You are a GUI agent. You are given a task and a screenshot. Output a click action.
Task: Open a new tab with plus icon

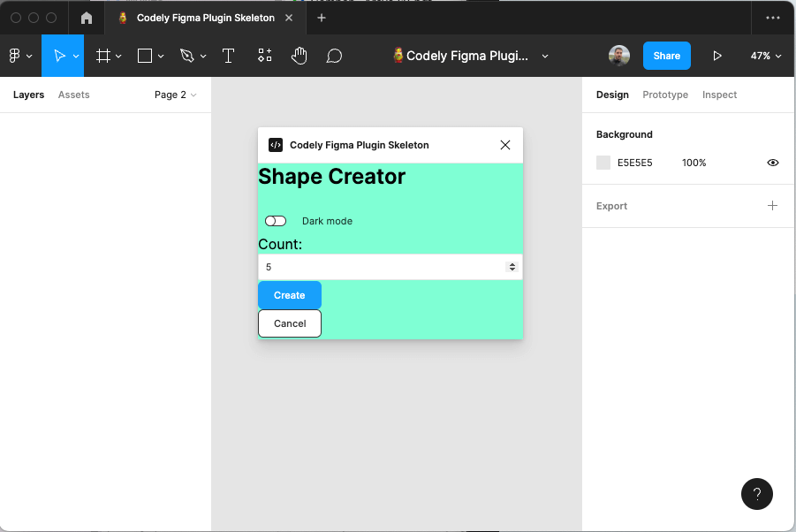click(x=322, y=18)
